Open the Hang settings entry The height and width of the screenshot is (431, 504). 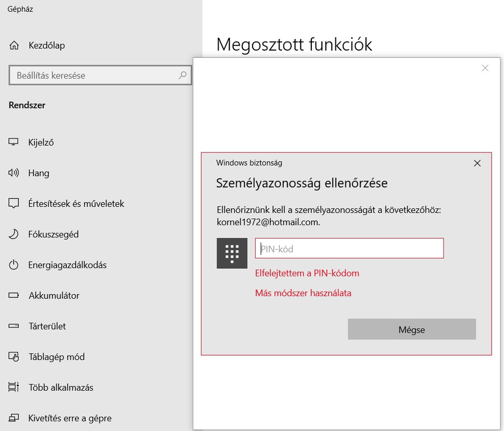click(39, 173)
